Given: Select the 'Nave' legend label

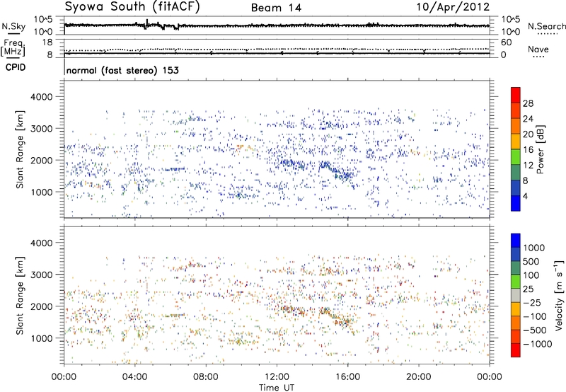Looking at the screenshot, I should [x=538, y=49].
